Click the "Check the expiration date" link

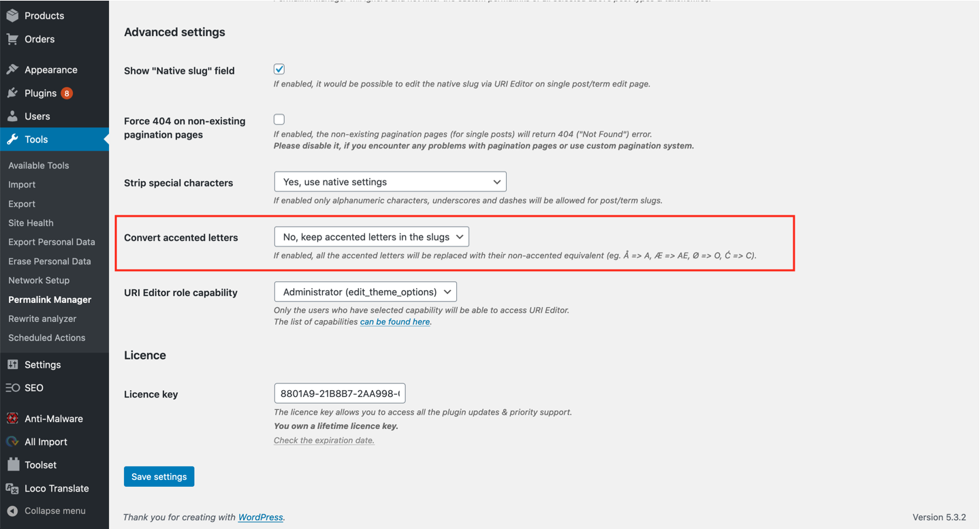(x=324, y=440)
